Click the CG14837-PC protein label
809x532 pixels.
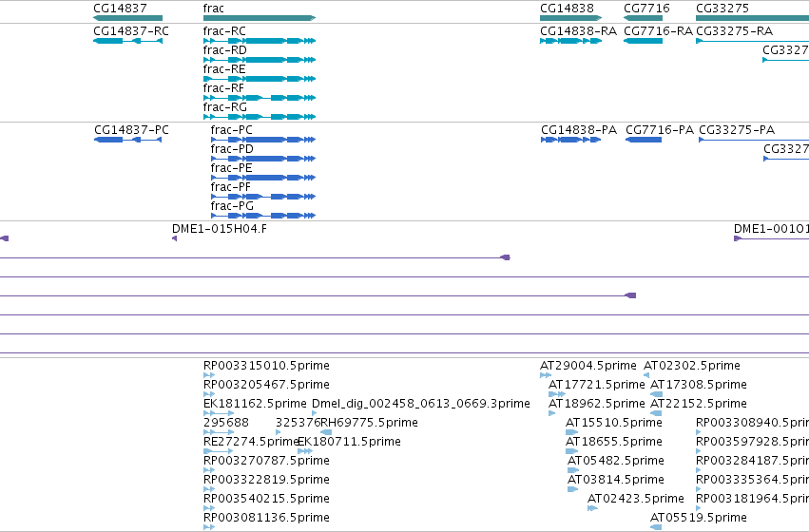pyautogui.click(x=131, y=130)
